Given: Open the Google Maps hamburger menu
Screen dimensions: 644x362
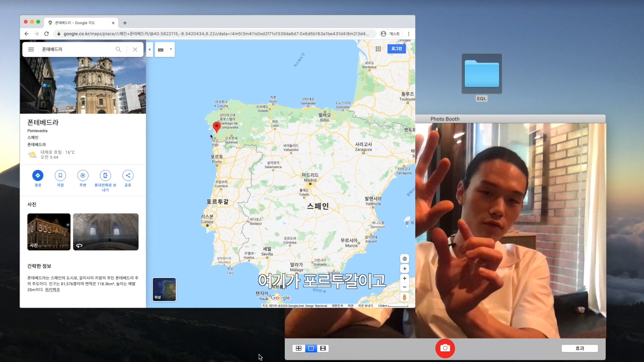Looking at the screenshot, I should pyautogui.click(x=31, y=50).
